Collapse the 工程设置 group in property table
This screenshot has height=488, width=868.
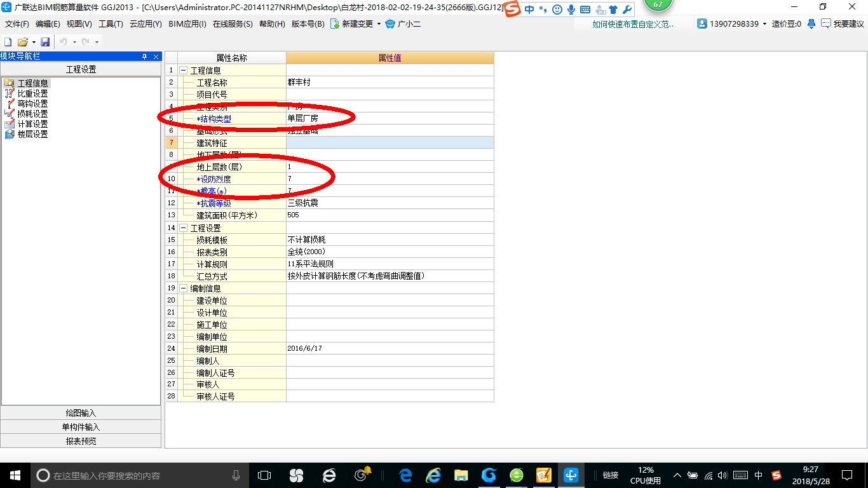184,227
